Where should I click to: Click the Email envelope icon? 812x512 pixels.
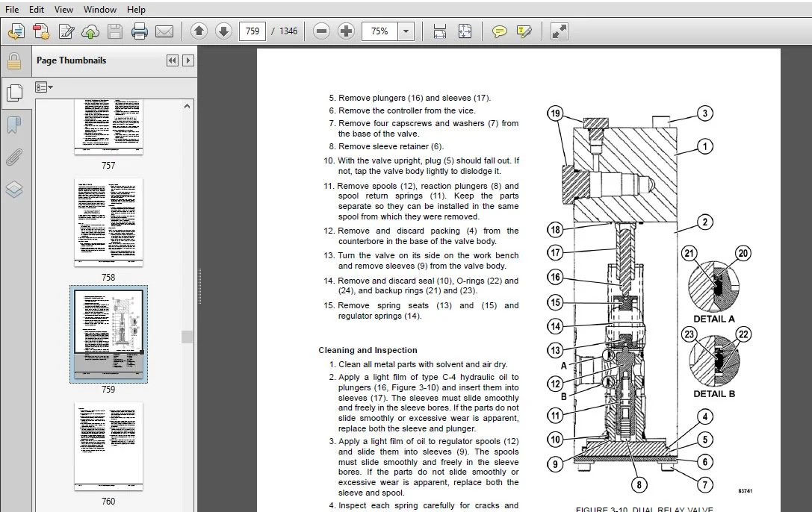(164, 31)
